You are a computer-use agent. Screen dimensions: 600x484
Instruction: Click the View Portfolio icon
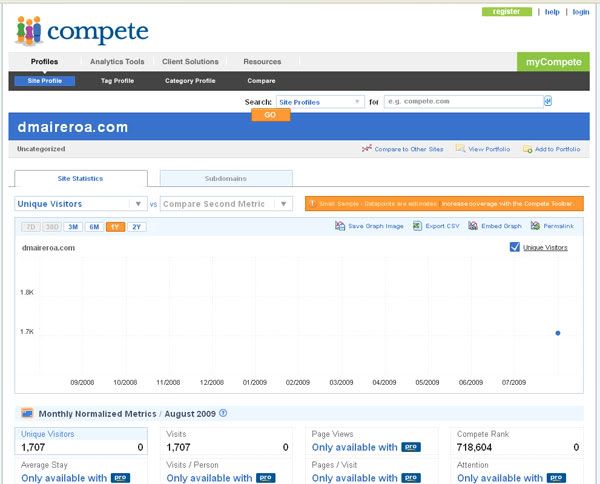(460, 148)
